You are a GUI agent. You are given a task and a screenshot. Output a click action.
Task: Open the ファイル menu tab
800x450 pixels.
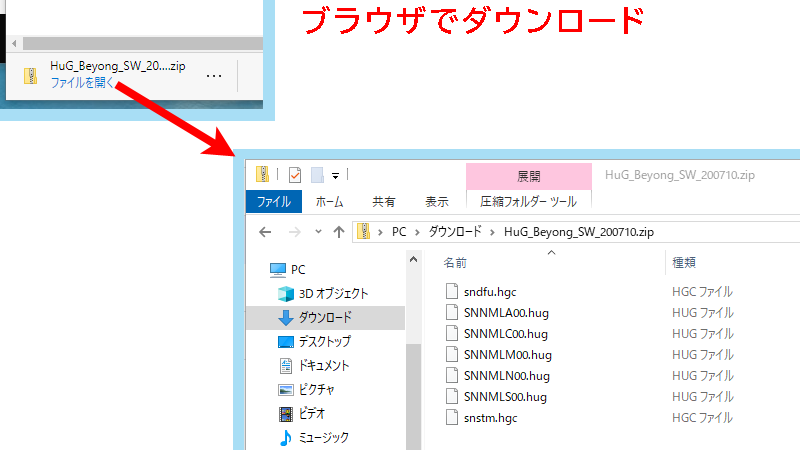point(273,201)
